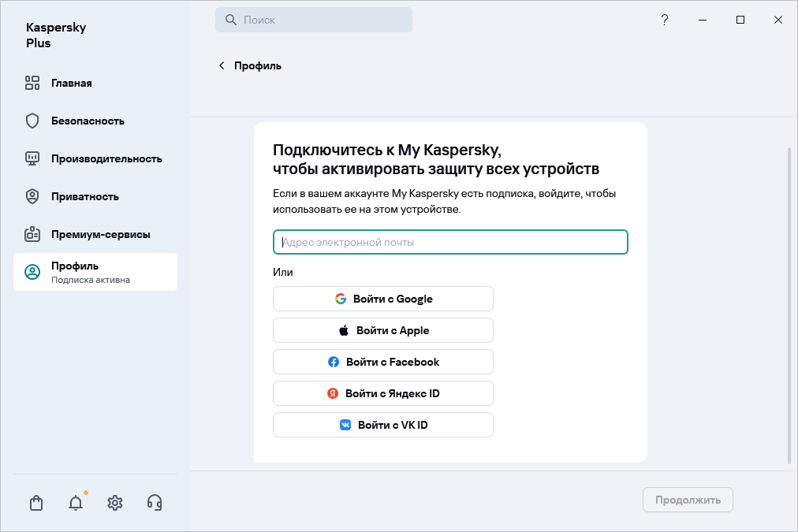Click Войти с VK ID button
Image resolution: width=798 pixels, height=532 pixels.
point(383,425)
